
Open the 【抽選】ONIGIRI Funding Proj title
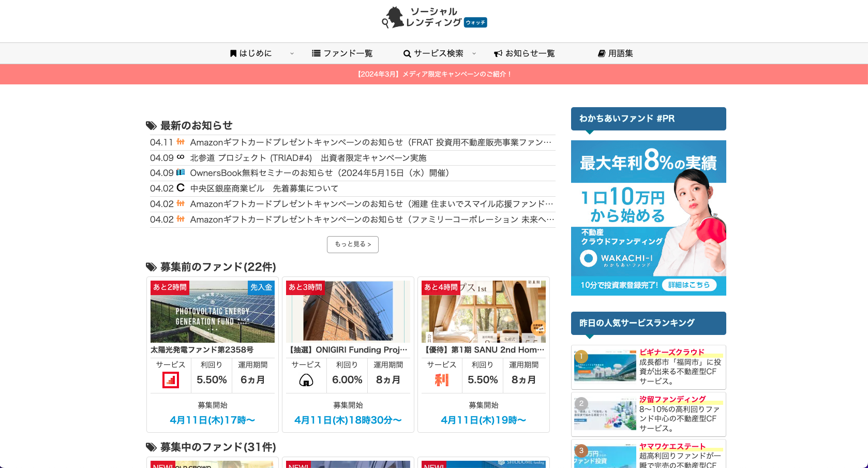pyautogui.click(x=348, y=350)
